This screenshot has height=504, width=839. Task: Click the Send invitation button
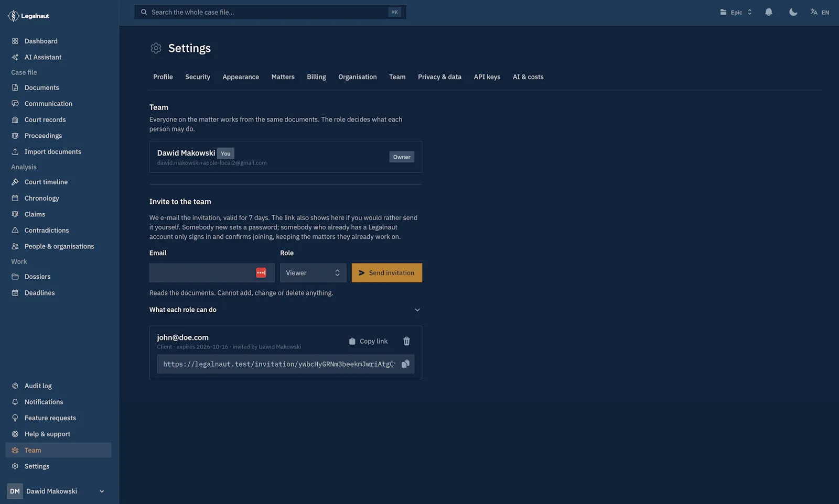[x=387, y=273]
